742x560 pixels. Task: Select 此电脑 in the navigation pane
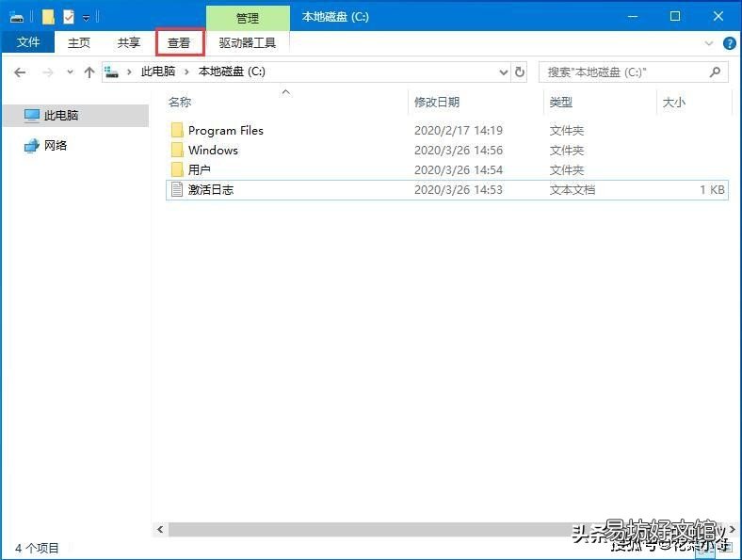click(75, 116)
